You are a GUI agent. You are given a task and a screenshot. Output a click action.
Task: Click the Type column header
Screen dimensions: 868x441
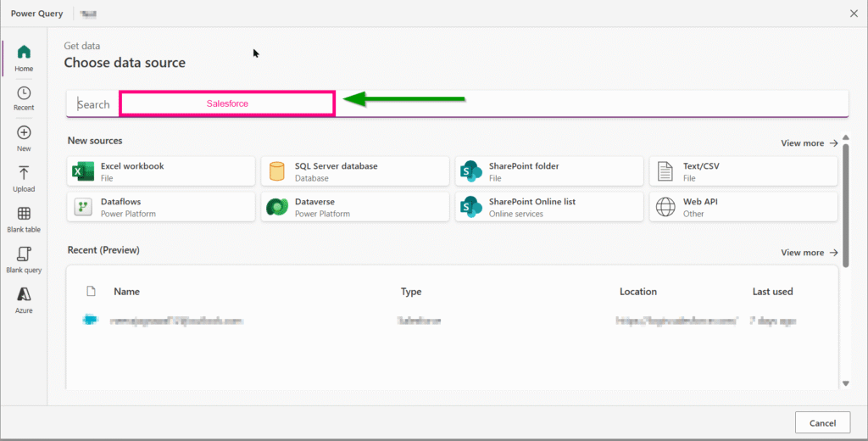[411, 292]
